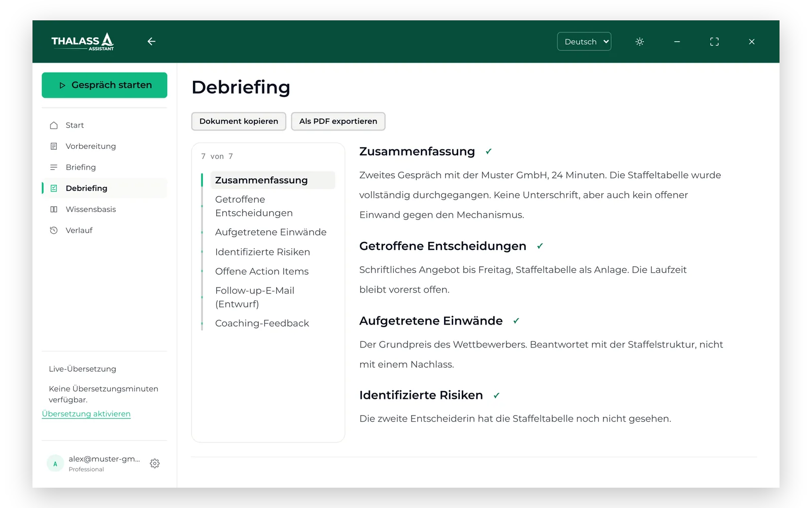
Task: Select Zusammenfassung in the outline
Action: pos(273,180)
